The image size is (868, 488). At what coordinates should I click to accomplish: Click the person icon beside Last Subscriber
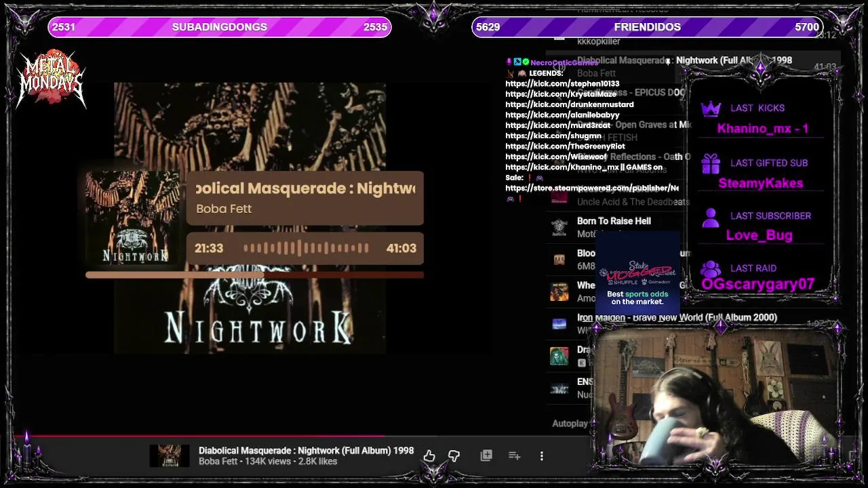click(x=710, y=217)
